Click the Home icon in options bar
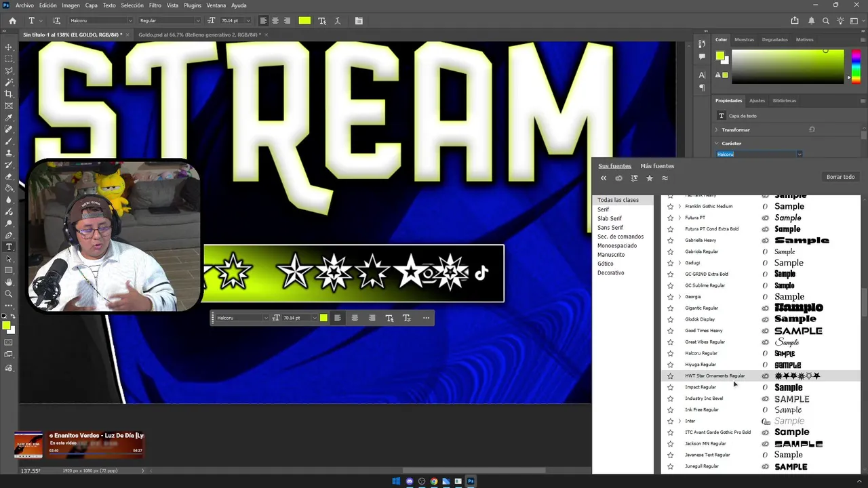The image size is (868, 488). pyautogui.click(x=12, y=20)
